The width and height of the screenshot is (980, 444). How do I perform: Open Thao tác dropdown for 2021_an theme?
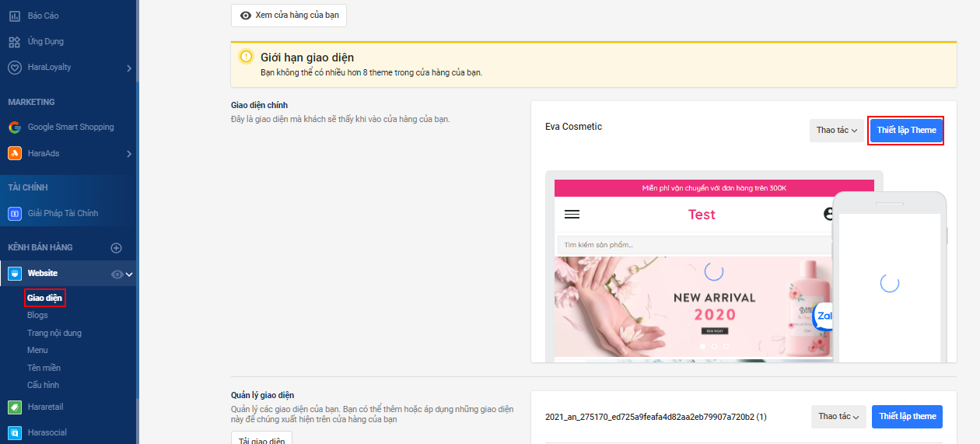tap(838, 417)
